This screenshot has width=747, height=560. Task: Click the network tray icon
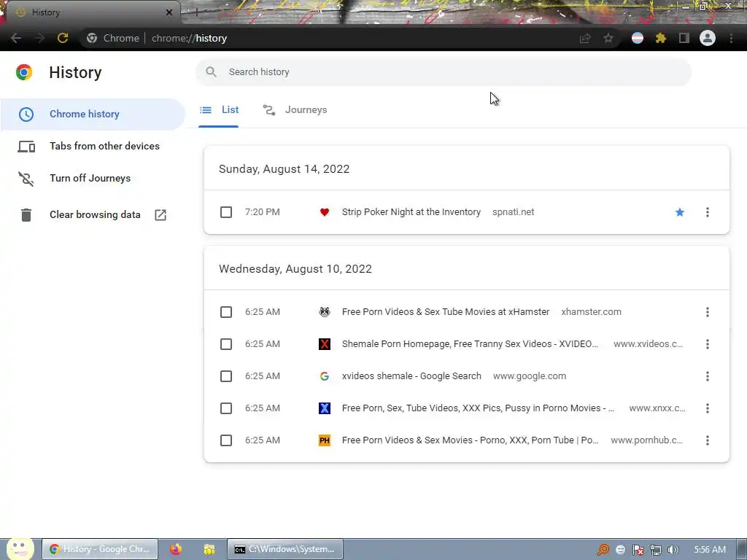coord(656,550)
